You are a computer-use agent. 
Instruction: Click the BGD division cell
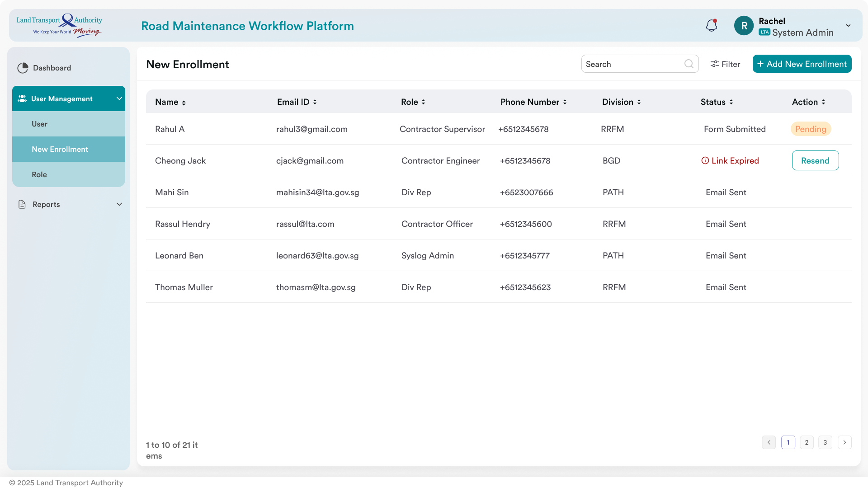click(611, 160)
